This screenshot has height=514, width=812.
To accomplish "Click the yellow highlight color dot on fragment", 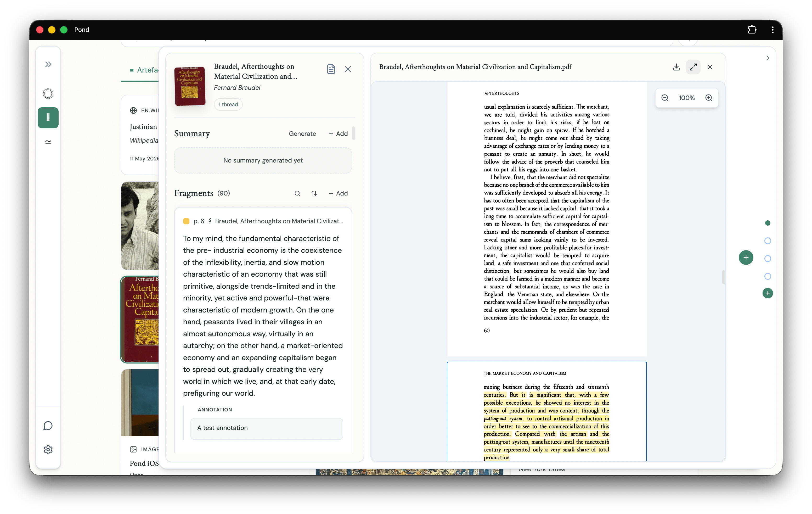I will tap(186, 221).
